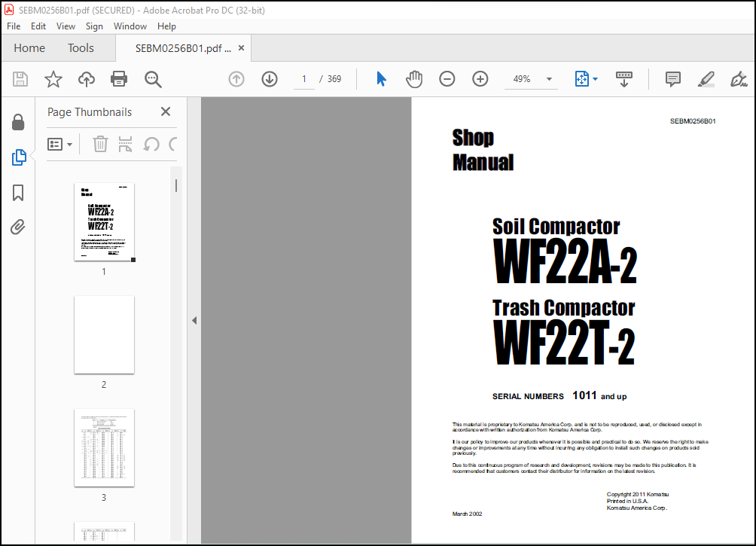The image size is (756, 546).
Task: Activate the Hand pan tool
Action: coord(413,79)
